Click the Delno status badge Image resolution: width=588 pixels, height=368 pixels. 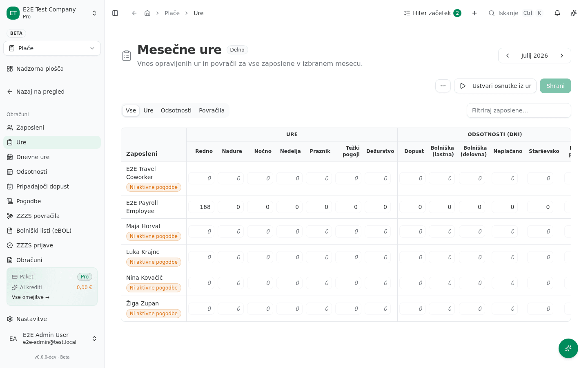[x=237, y=50]
